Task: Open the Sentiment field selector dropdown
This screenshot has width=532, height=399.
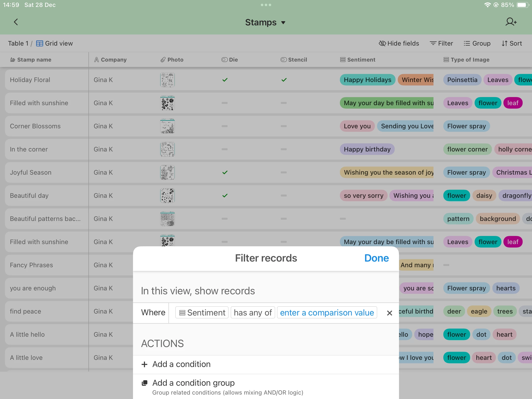Action: [202, 313]
